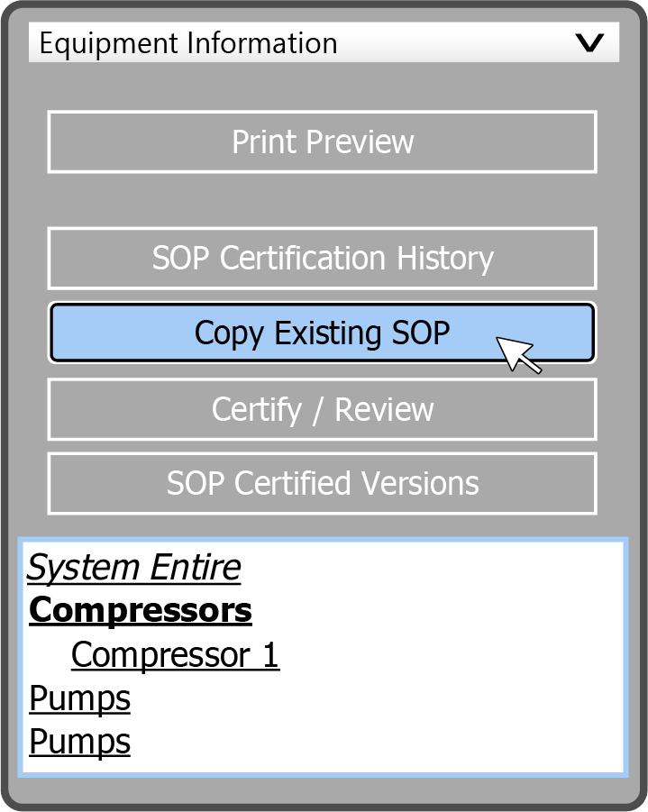Select the first Pumps entry below Compressor 1
This screenshot has height=812, width=648.
[x=79, y=698]
